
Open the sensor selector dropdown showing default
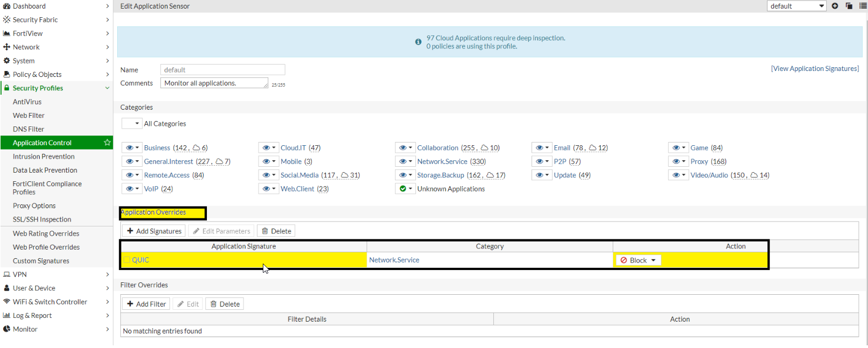click(x=797, y=6)
